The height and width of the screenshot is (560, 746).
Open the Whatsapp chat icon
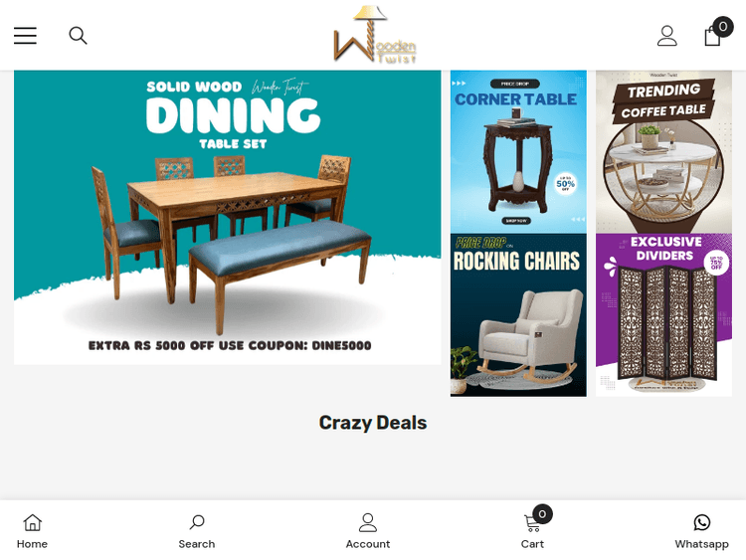(x=702, y=522)
